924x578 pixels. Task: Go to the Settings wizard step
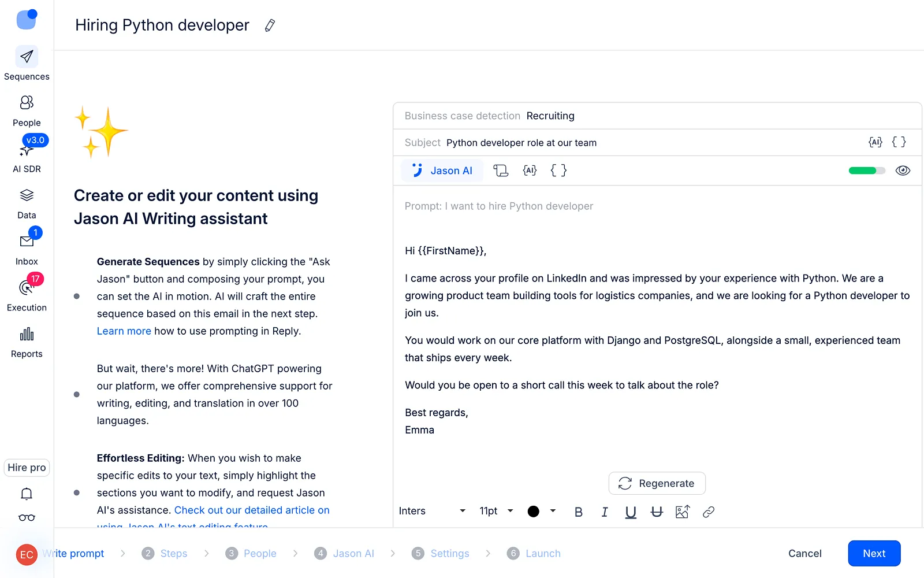point(441,553)
